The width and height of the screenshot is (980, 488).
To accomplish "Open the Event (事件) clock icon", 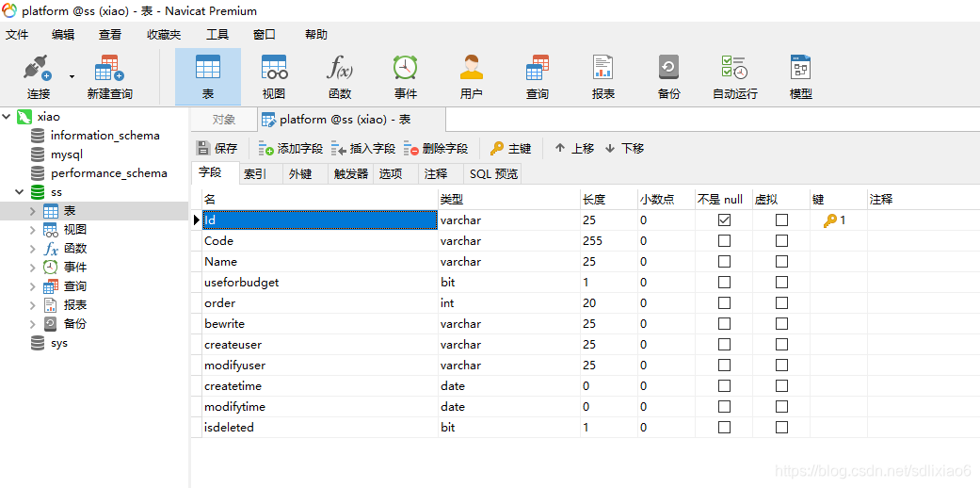I will tap(405, 68).
